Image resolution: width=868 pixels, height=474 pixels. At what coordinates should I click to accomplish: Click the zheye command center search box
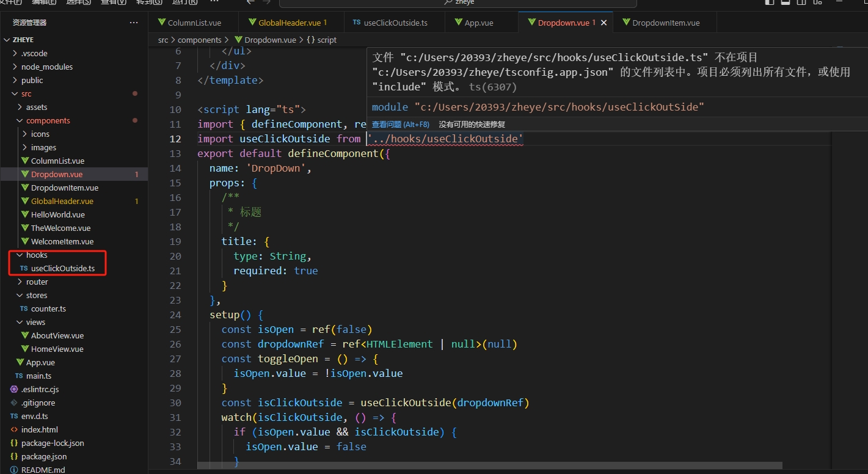(x=458, y=2)
